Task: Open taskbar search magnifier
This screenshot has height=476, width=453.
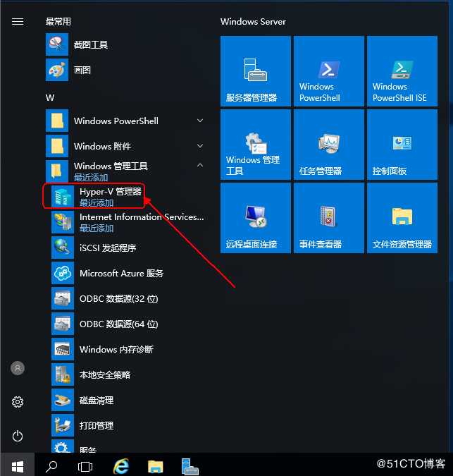Action: point(51,466)
